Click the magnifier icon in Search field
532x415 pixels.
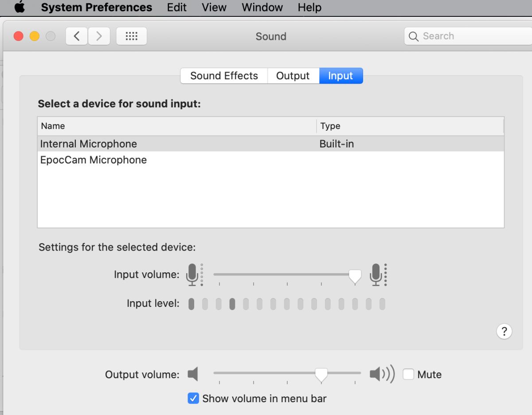(414, 36)
